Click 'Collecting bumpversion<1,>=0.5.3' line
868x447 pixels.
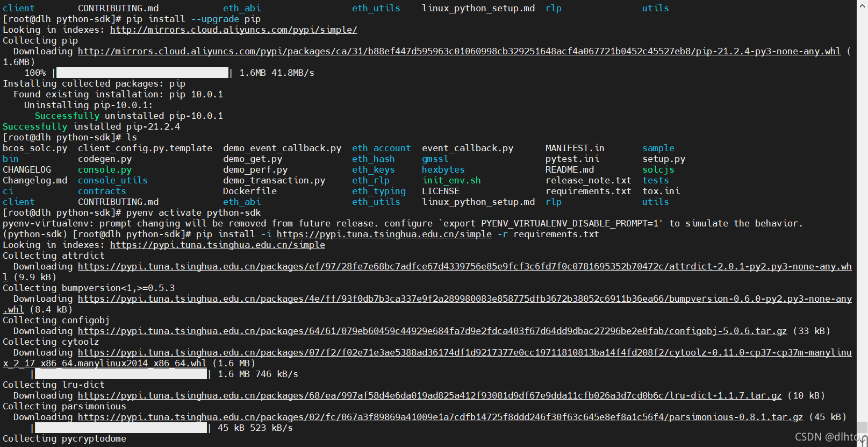pyautogui.click(x=89, y=288)
